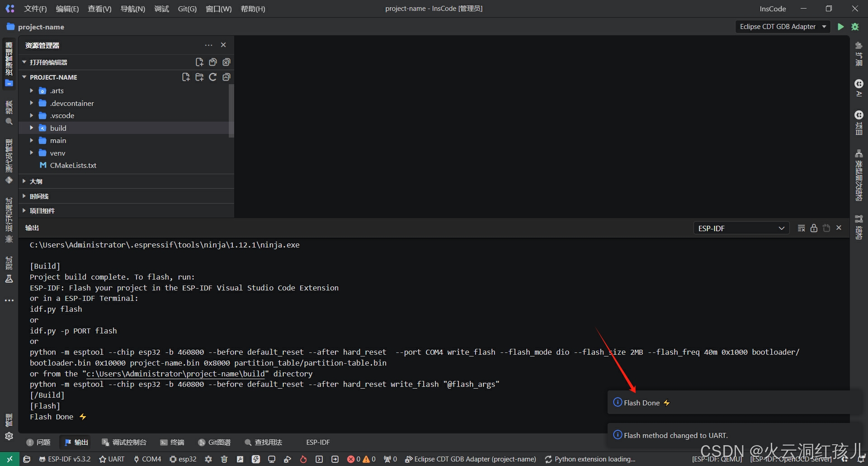The image size is (868, 466).
Task: Open the Source Control view in left sidebar
Action: click(9, 162)
